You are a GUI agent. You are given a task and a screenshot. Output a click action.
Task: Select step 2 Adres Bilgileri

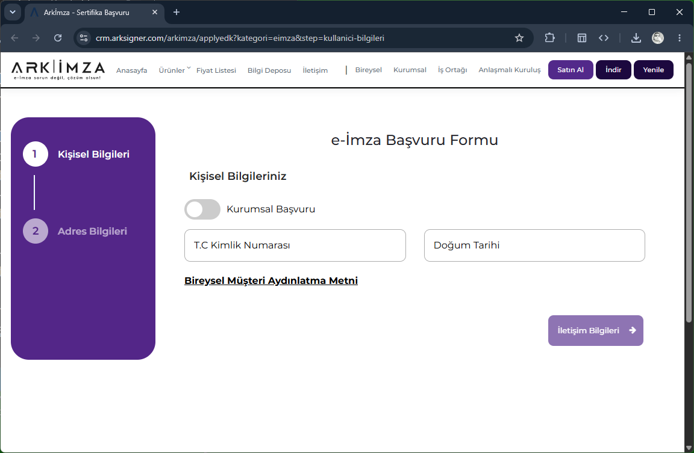75,231
